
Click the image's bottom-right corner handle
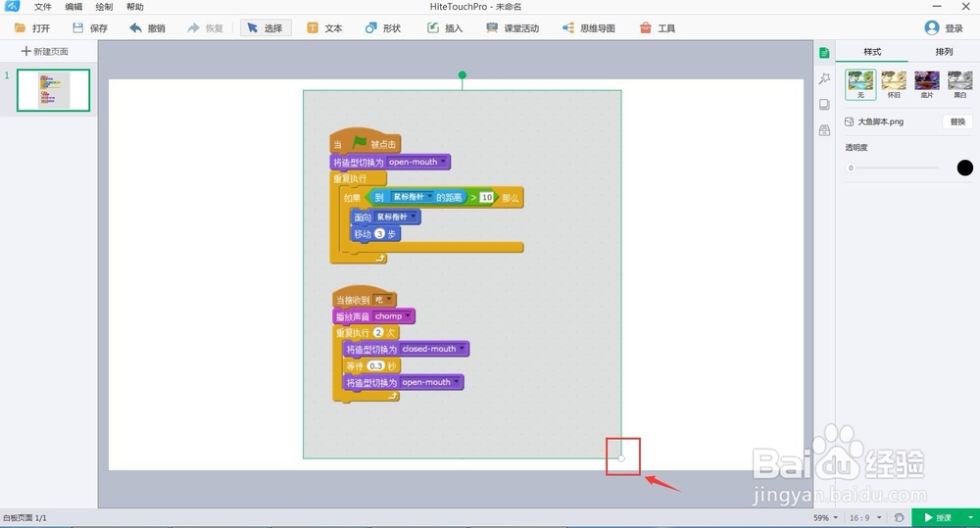[x=621, y=458]
